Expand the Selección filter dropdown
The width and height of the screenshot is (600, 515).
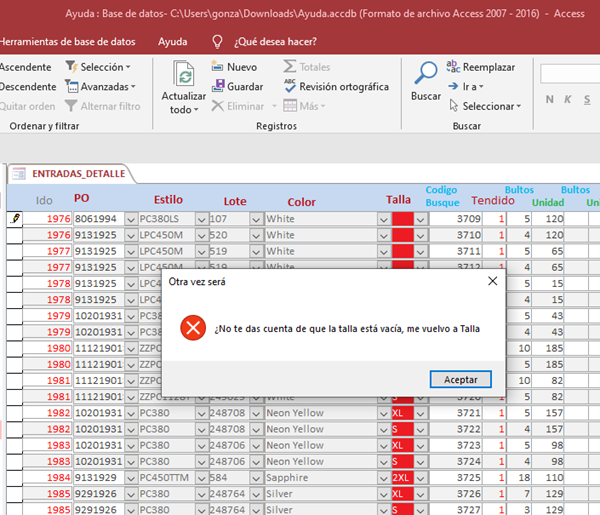98,67
